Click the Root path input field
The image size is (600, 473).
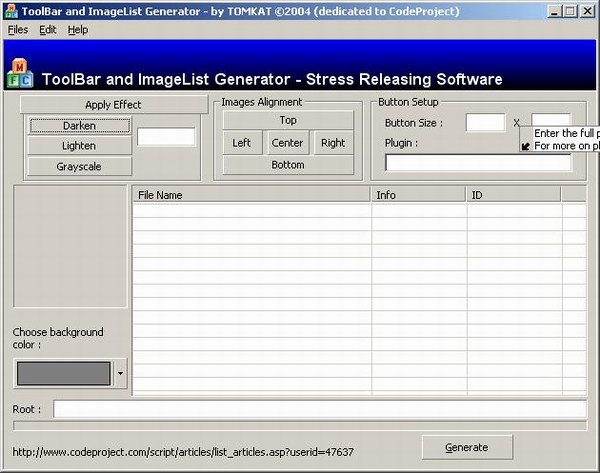320,409
